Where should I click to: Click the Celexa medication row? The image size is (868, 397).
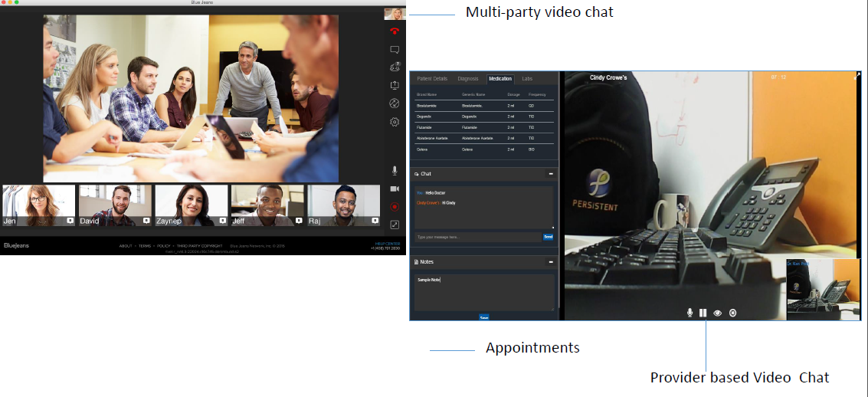484,149
